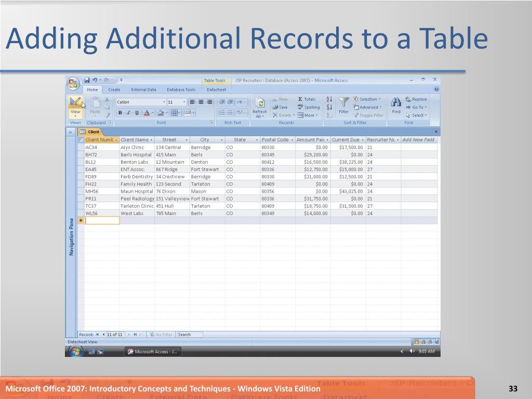
Task: Click the Windows Start orb
Action: tap(76, 352)
